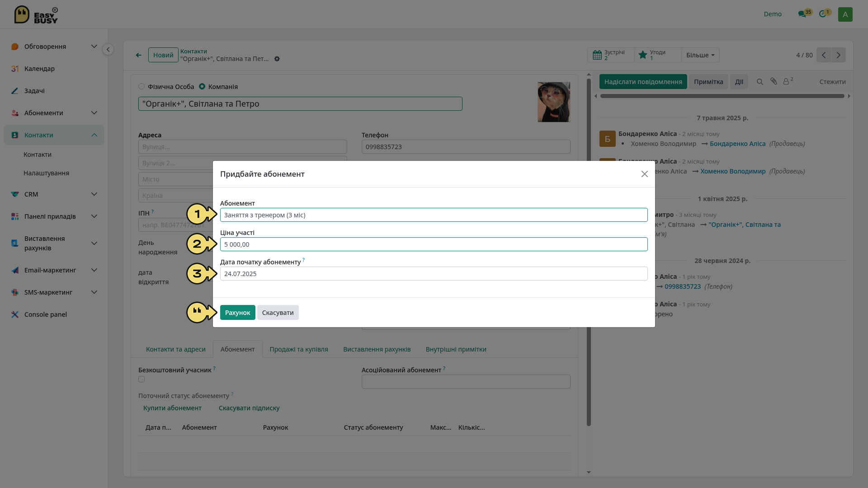The width and height of the screenshot is (868, 488).
Task: Click the Скасувати button
Action: (x=278, y=313)
